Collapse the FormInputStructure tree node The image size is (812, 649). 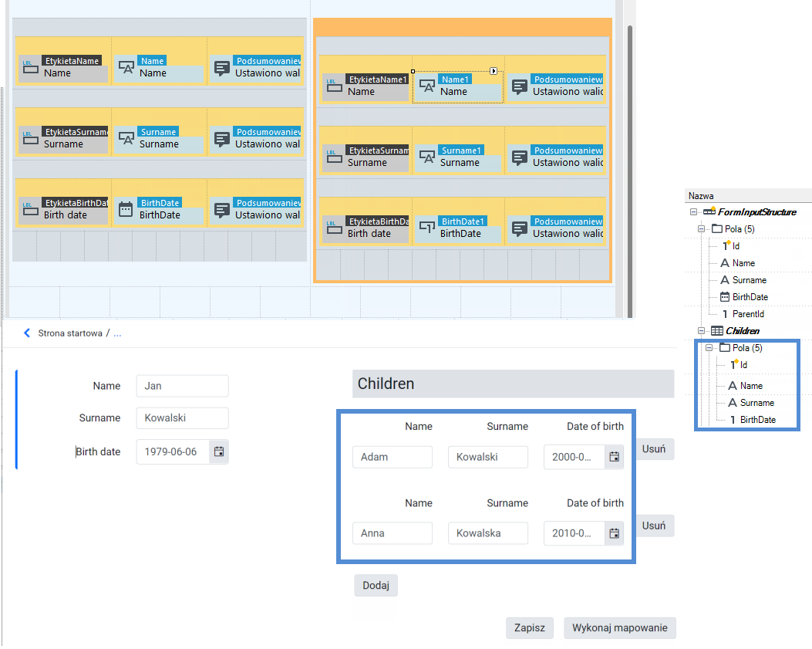pos(693,212)
